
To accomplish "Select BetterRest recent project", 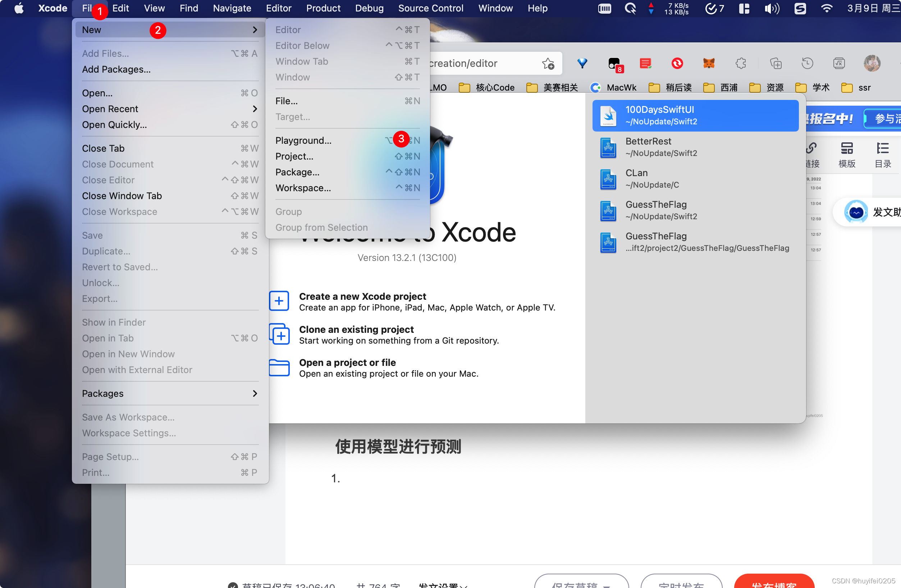I will [695, 147].
